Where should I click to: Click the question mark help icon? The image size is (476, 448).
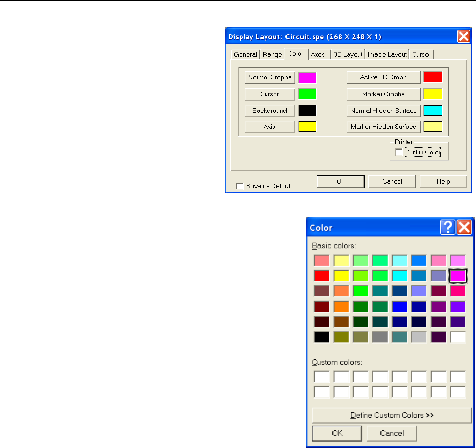pyautogui.click(x=448, y=227)
